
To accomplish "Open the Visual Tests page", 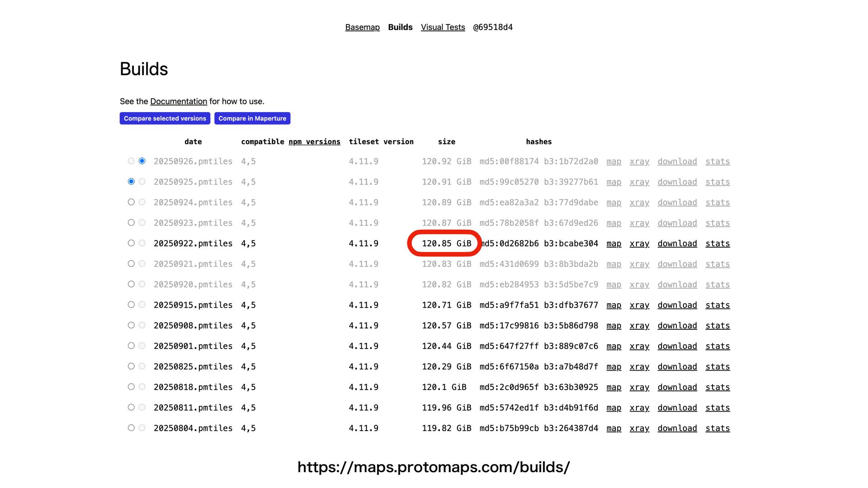I will pos(443,27).
